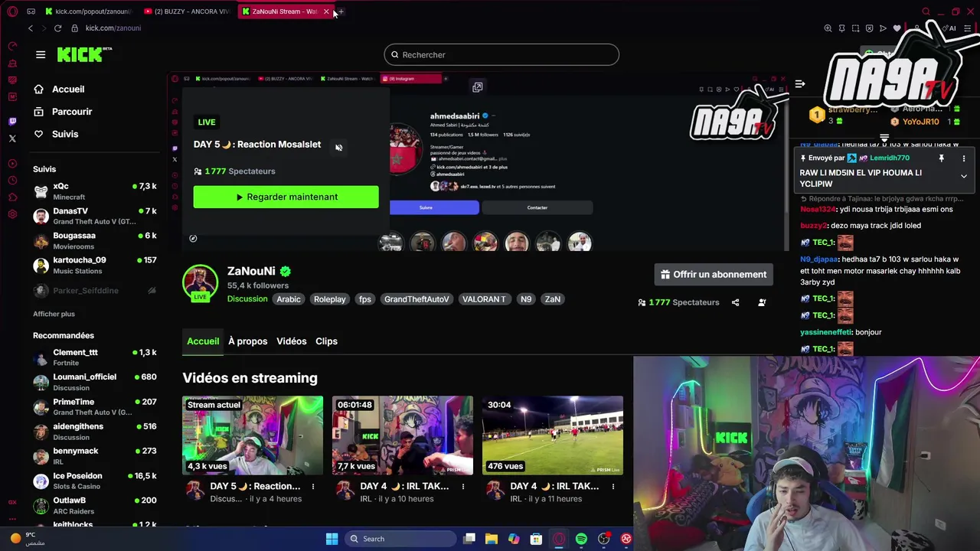Go back with browser back arrow

click(x=31, y=28)
